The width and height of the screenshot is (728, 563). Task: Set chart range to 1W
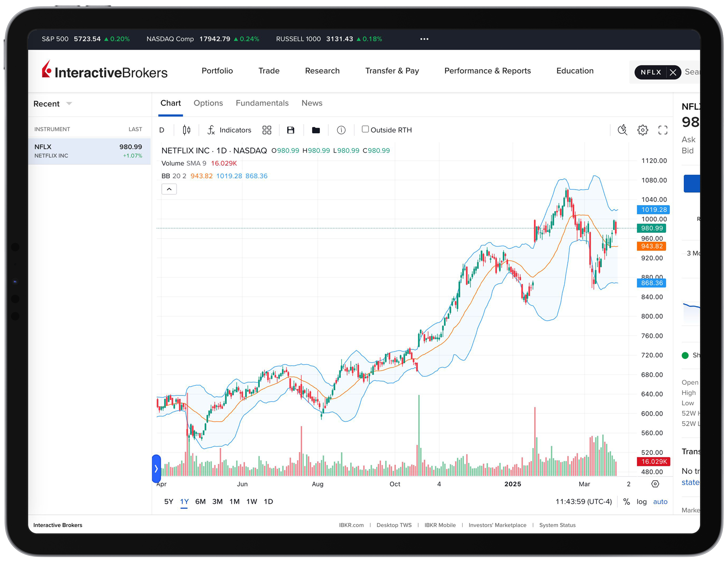tap(252, 502)
